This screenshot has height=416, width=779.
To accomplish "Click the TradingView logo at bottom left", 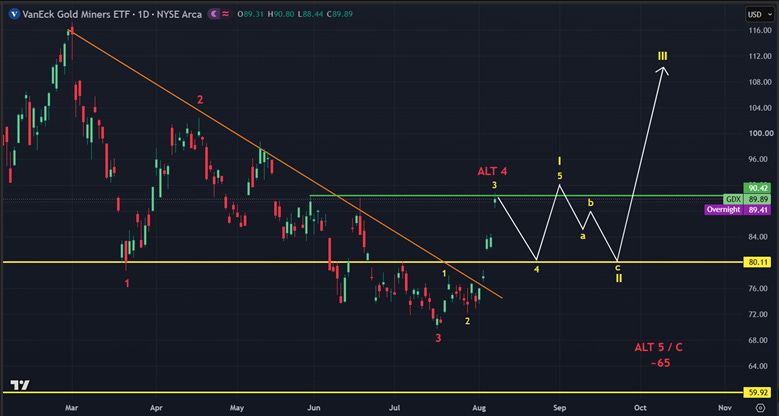I will click(x=20, y=385).
